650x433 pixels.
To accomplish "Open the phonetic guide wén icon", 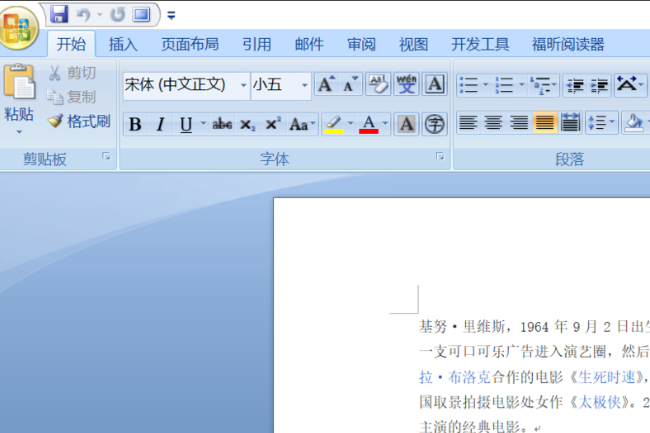I will (x=406, y=84).
